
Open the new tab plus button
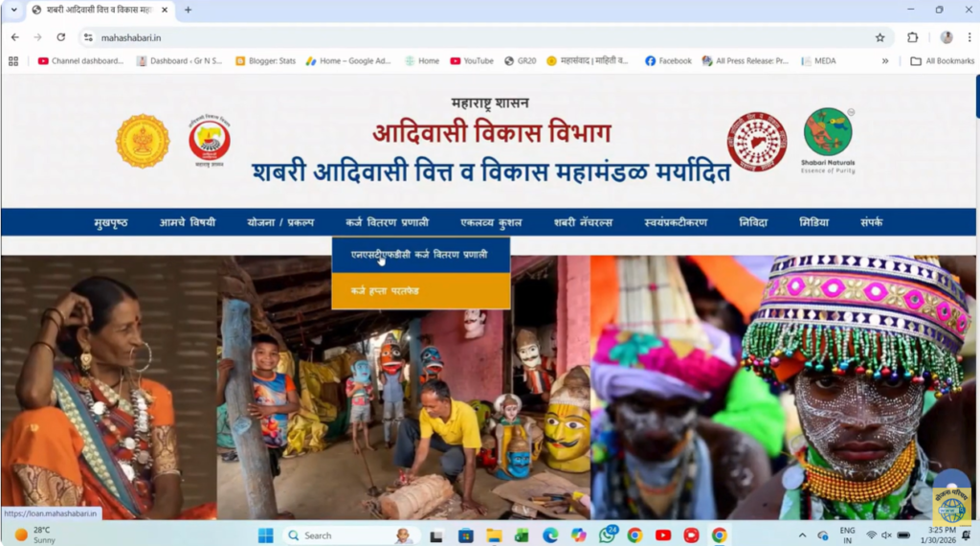tap(188, 10)
